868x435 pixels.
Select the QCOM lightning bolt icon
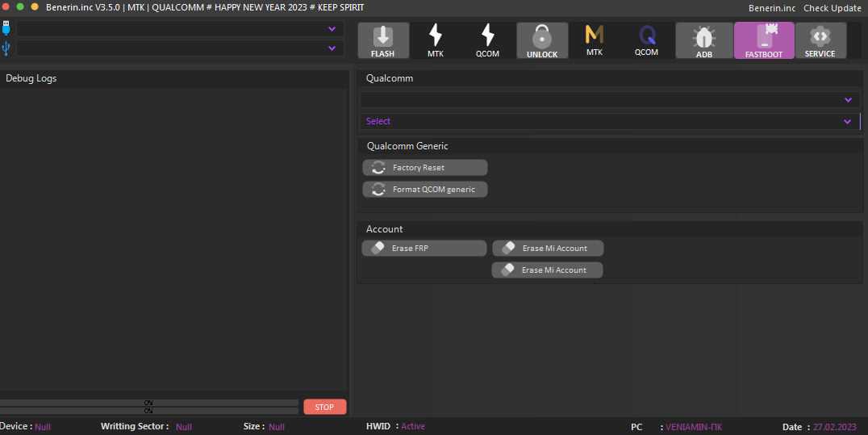tap(487, 40)
